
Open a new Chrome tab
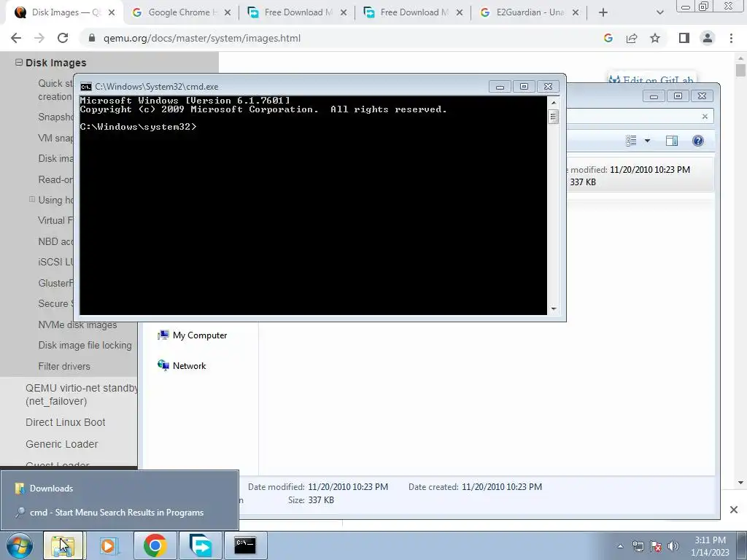[x=603, y=12]
